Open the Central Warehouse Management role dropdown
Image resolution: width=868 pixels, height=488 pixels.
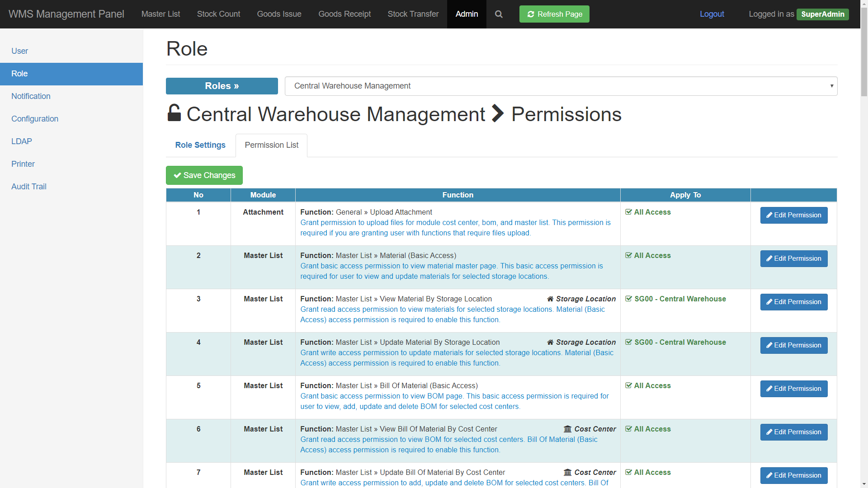tap(561, 86)
